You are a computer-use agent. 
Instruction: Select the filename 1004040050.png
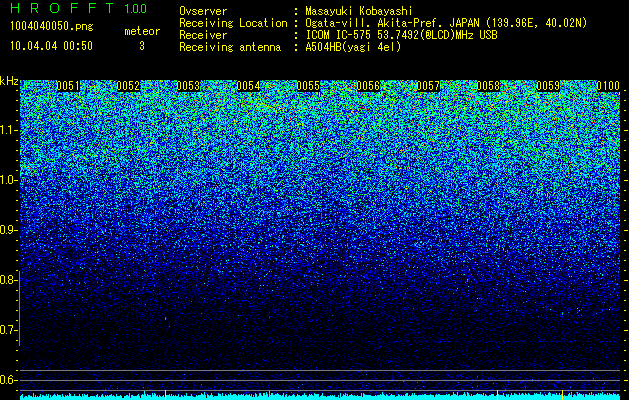point(52,26)
